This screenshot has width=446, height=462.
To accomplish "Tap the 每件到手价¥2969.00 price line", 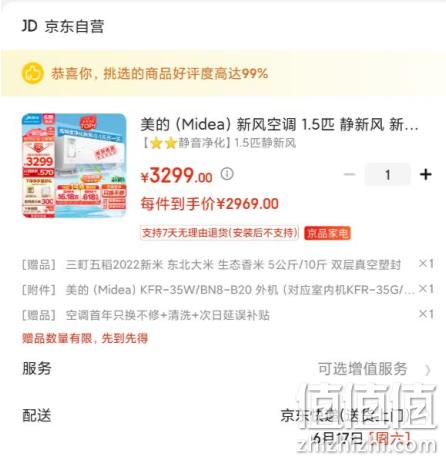I will point(210,204).
